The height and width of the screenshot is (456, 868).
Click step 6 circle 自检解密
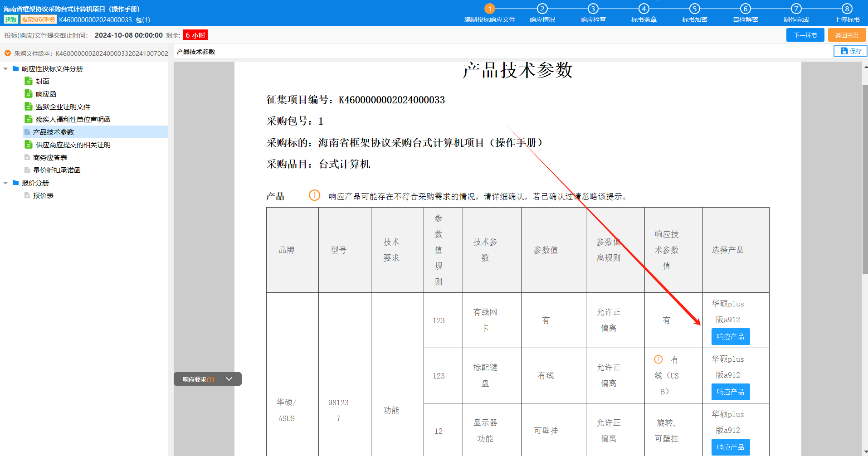745,9
